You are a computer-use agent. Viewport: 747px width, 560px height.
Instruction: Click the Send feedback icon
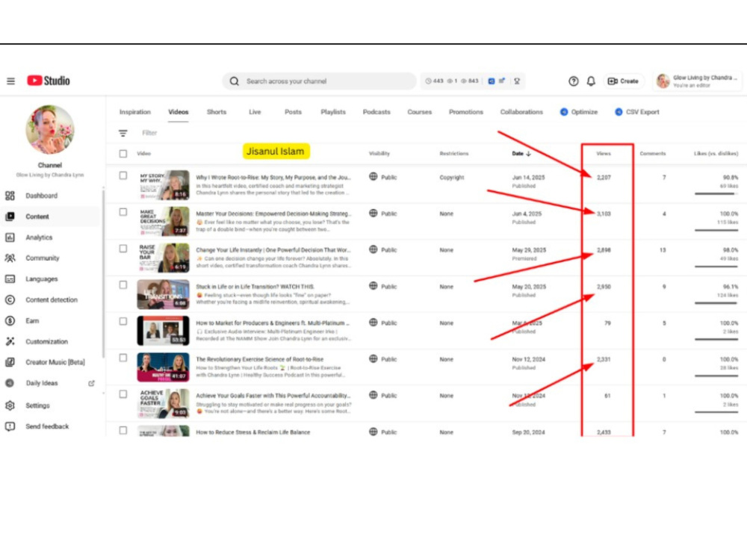click(10, 426)
